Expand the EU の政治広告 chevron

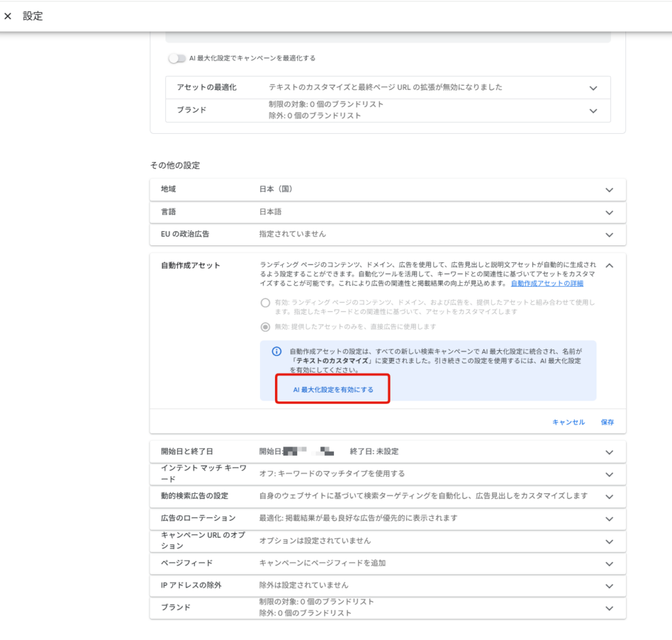pos(609,235)
